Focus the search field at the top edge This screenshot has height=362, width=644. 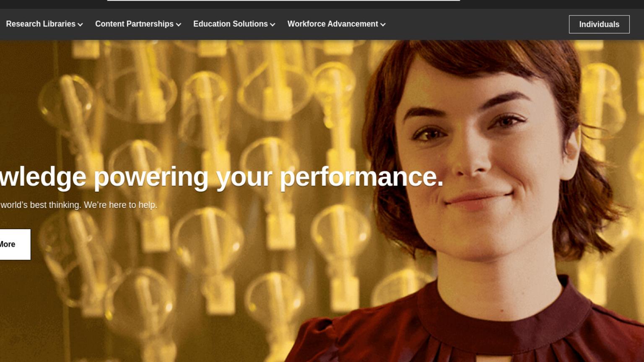pyautogui.click(x=283, y=0)
